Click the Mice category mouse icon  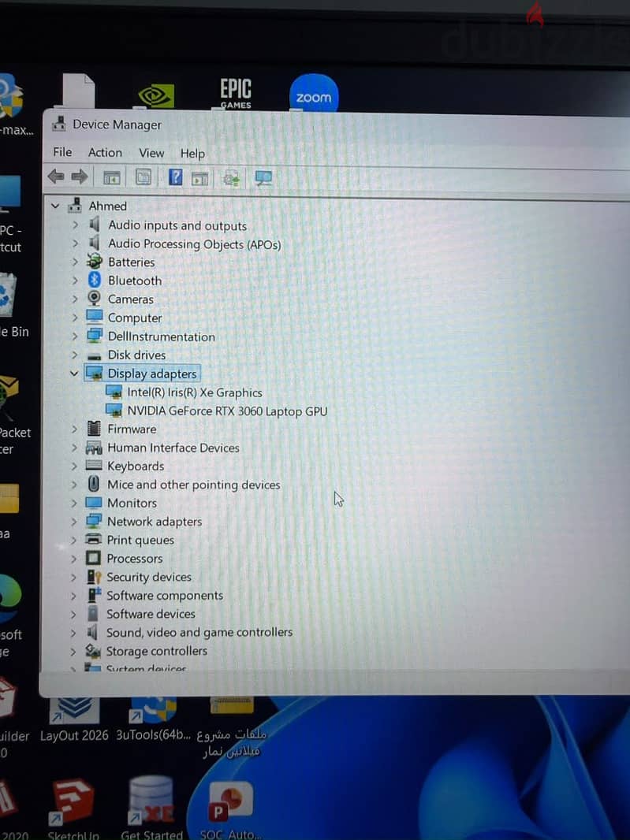[x=93, y=485]
